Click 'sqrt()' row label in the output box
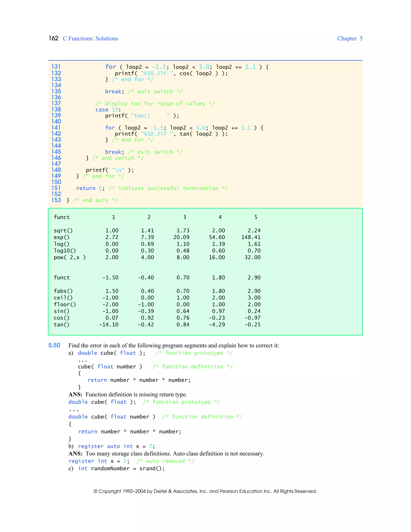This screenshot has width=411, height=532. click(63, 230)
